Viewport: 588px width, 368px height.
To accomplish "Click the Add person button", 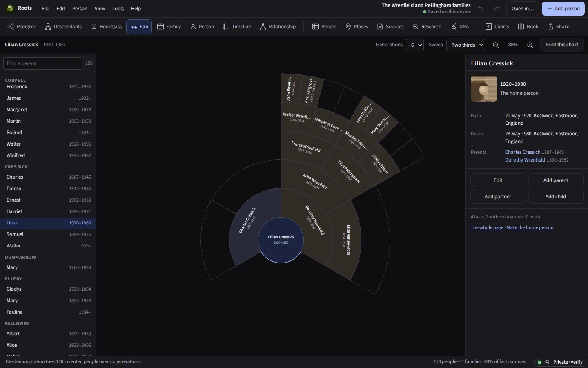I will tap(563, 9).
